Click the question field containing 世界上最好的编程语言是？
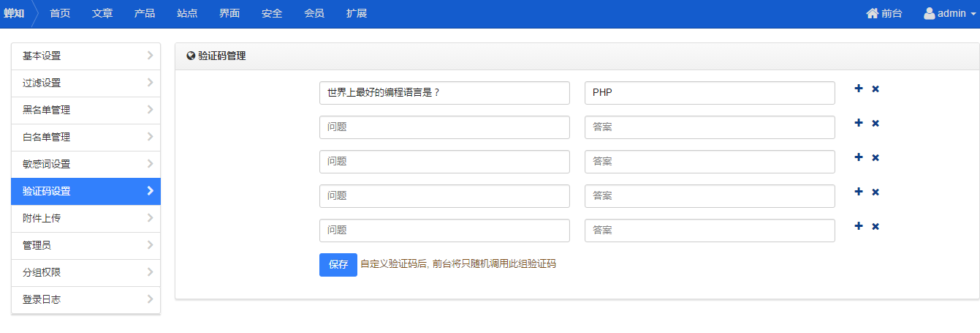 (x=444, y=93)
